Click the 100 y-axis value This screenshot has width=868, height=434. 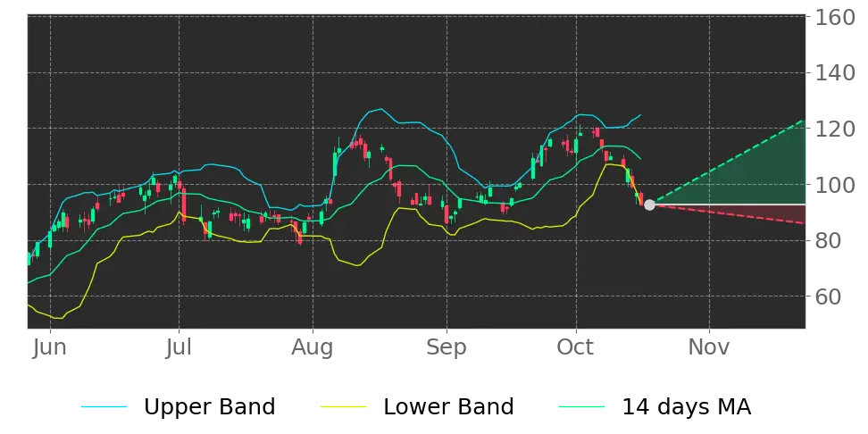point(834,184)
